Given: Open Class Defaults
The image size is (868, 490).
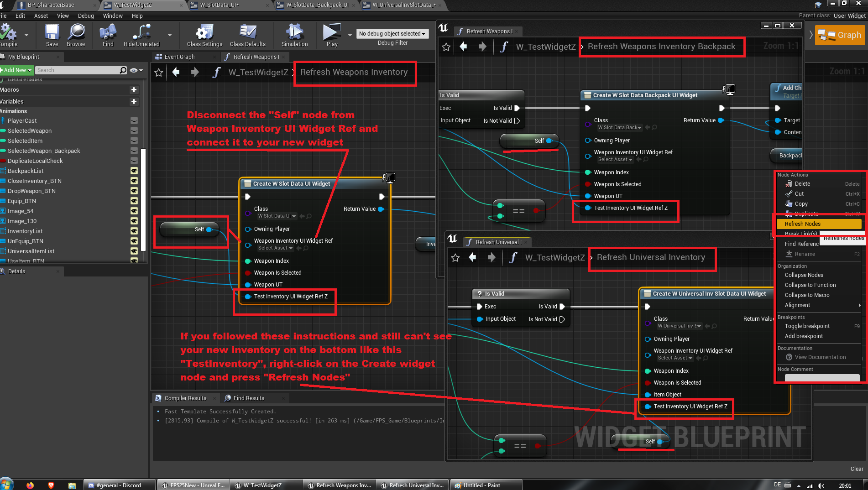Looking at the screenshot, I should click(247, 35).
